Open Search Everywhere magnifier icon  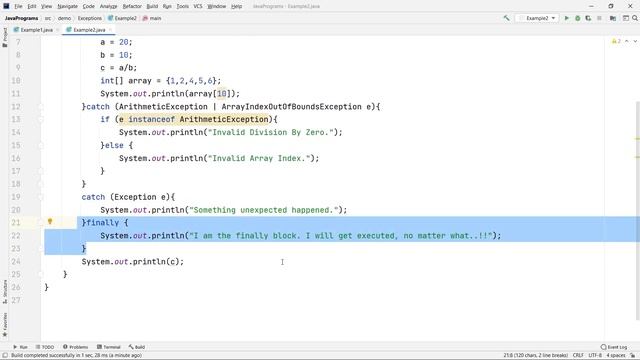(635, 18)
